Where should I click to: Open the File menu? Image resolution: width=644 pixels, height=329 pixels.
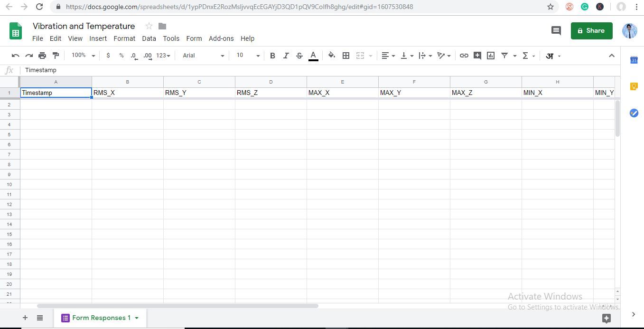(x=37, y=38)
